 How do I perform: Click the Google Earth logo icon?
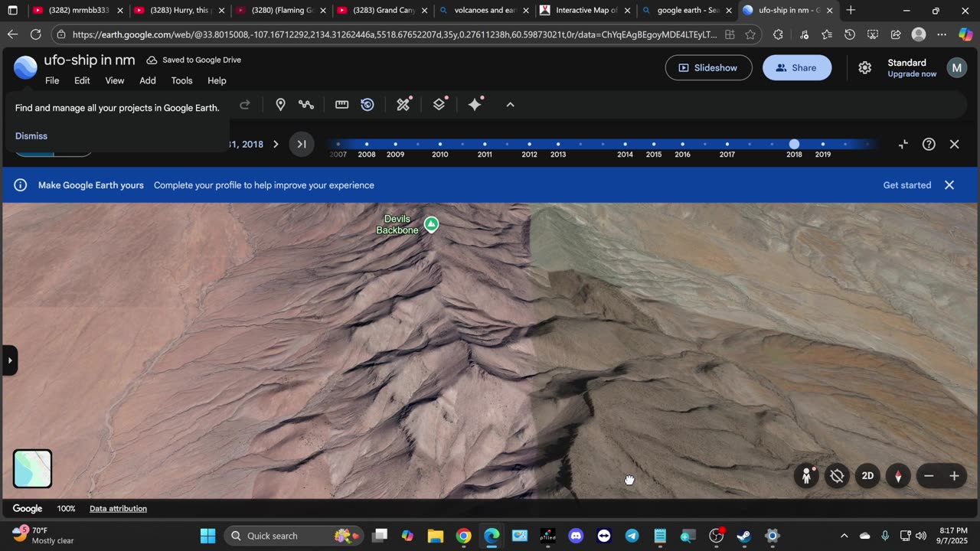click(25, 68)
